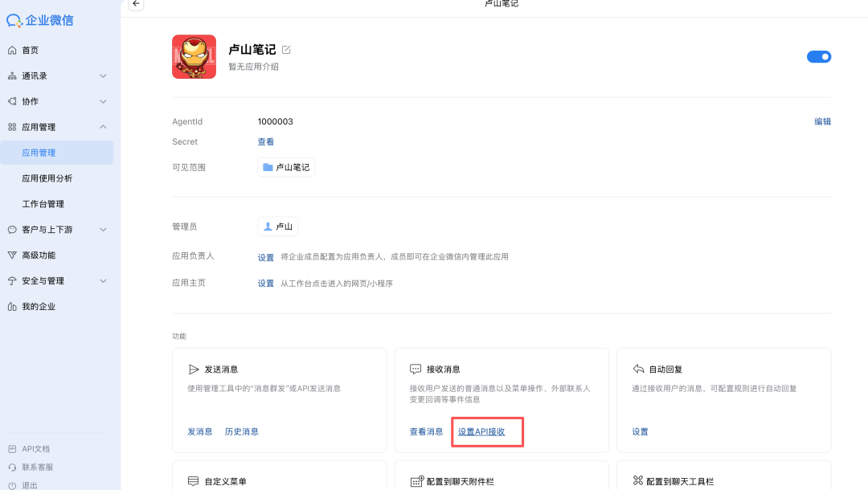Viewport: 868px width, 490px height.
Task: Click 设置 for 应用主页
Action: [266, 284]
